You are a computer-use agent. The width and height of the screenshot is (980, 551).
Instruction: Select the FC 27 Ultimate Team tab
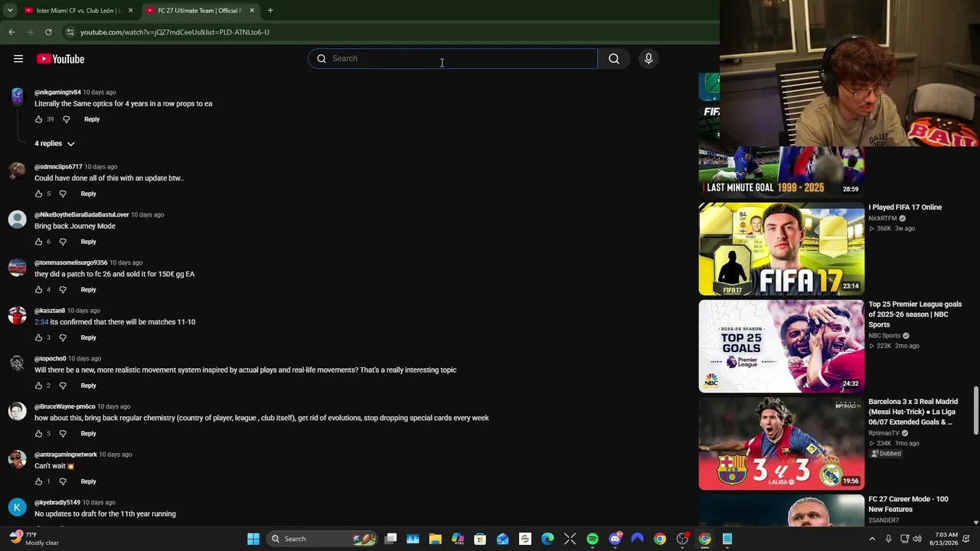(199, 11)
